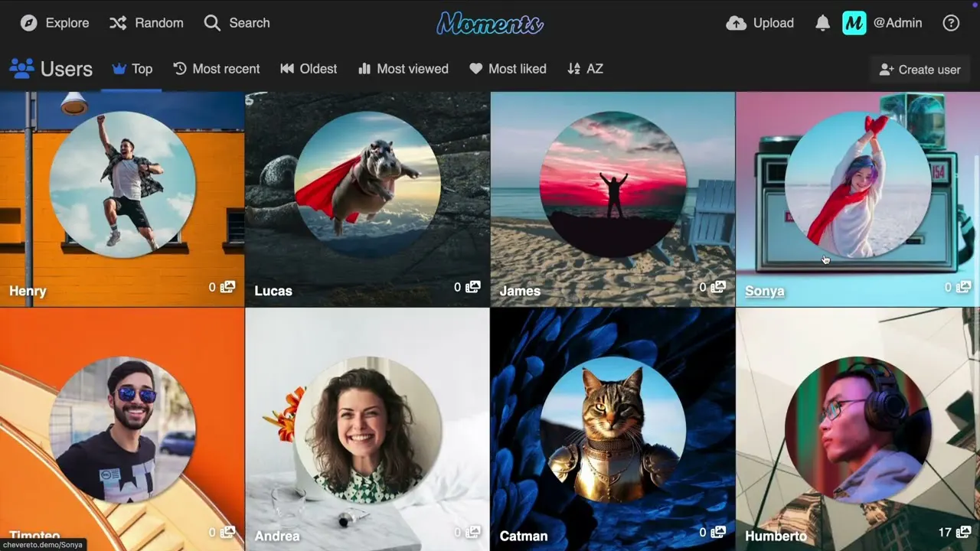Click the Admin avatar M icon
Screen dimensions: 980x551
[x=854, y=23]
